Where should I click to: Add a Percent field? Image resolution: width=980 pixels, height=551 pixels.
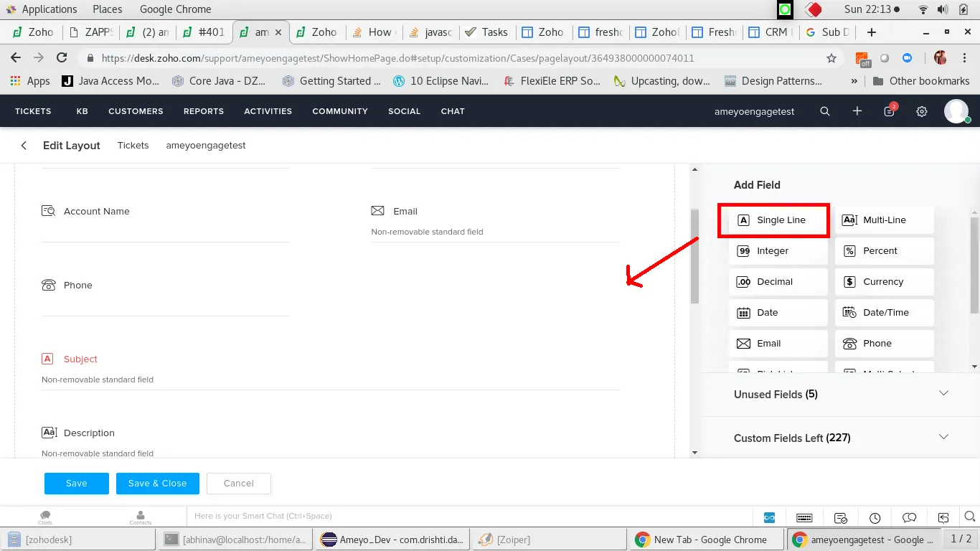coord(885,251)
